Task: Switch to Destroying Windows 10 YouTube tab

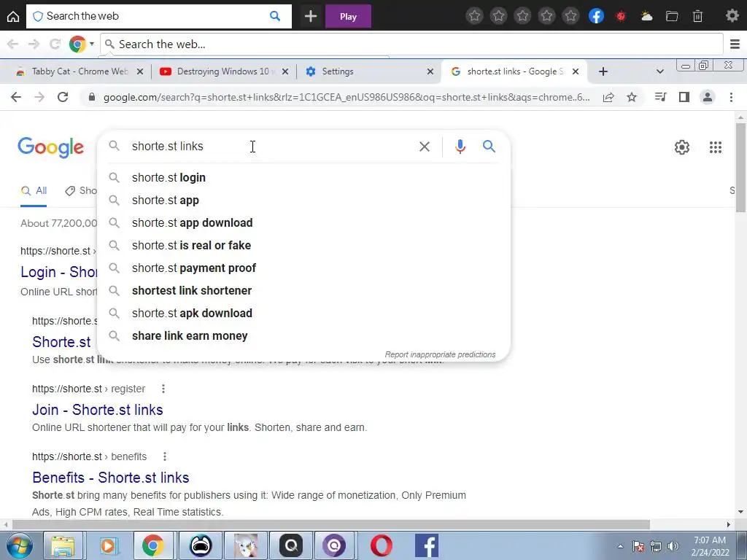Action: [223, 71]
